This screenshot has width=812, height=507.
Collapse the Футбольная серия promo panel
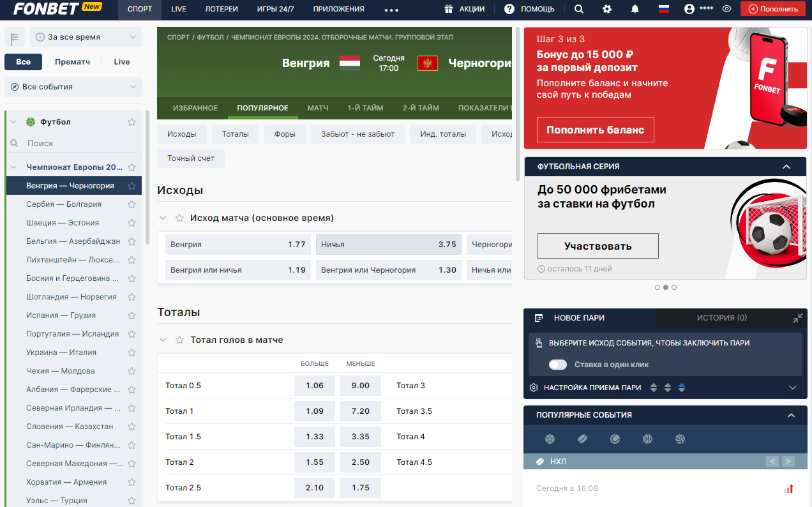pos(786,167)
